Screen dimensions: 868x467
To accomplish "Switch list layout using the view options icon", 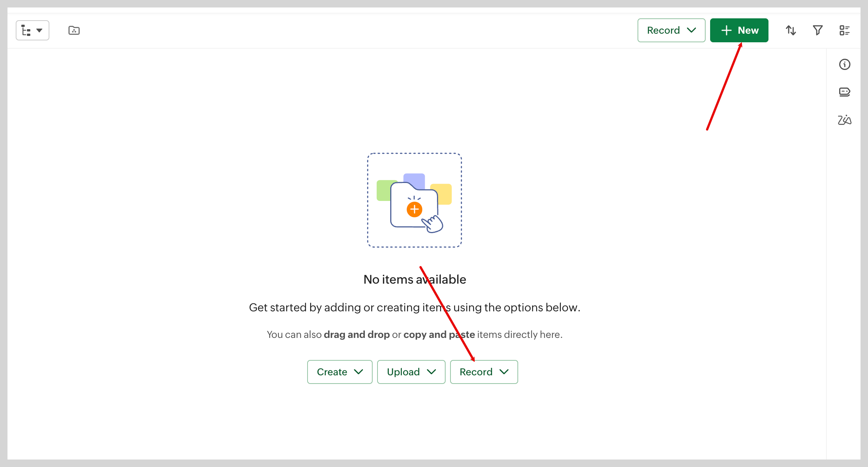I will (845, 30).
